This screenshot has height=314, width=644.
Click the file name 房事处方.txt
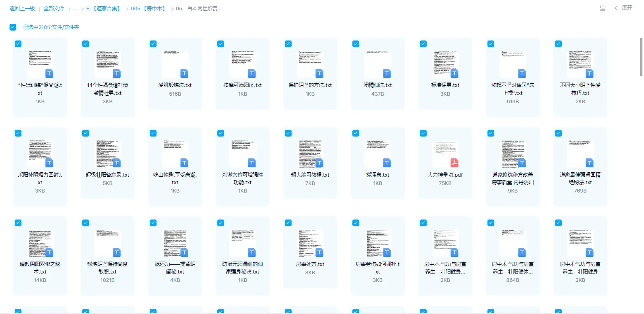(310, 264)
